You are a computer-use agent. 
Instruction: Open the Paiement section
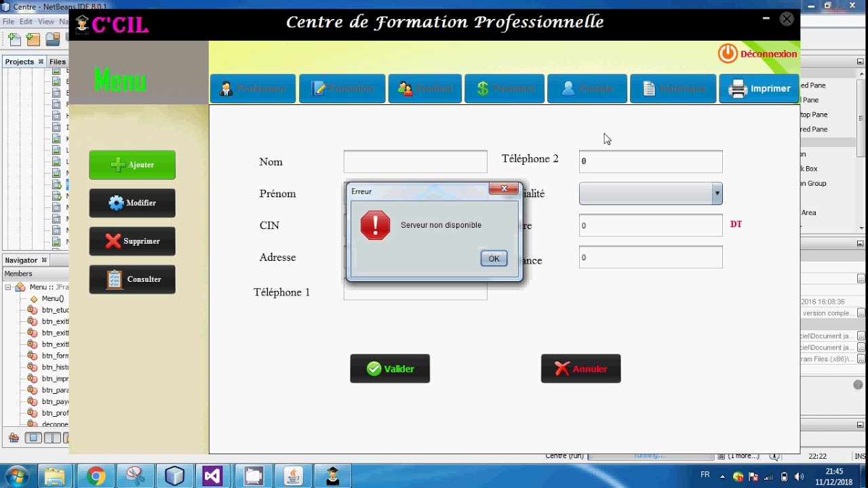(x=505, y=89)
